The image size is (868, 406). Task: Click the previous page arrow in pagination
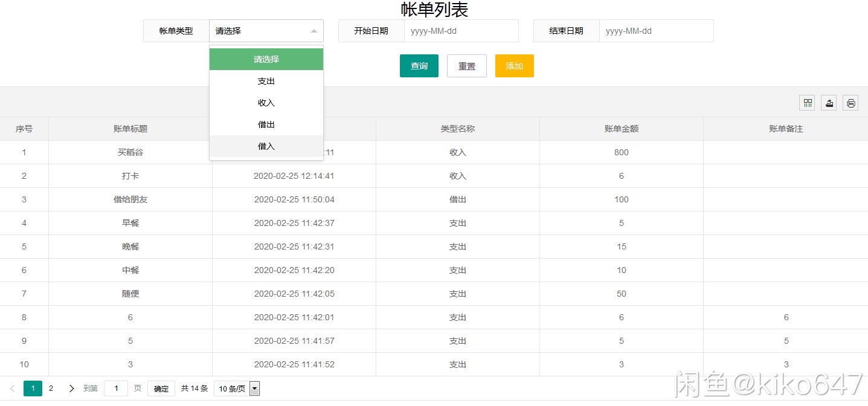(13, 388)
